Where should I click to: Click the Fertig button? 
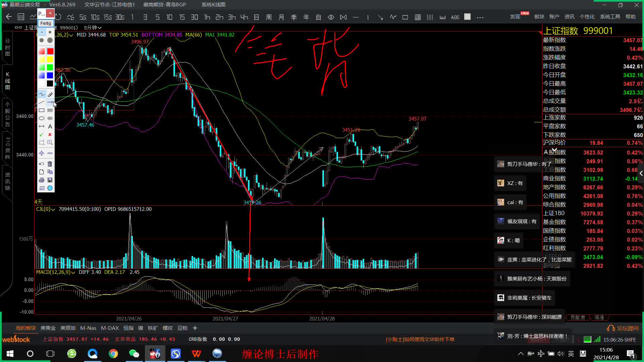46,23
